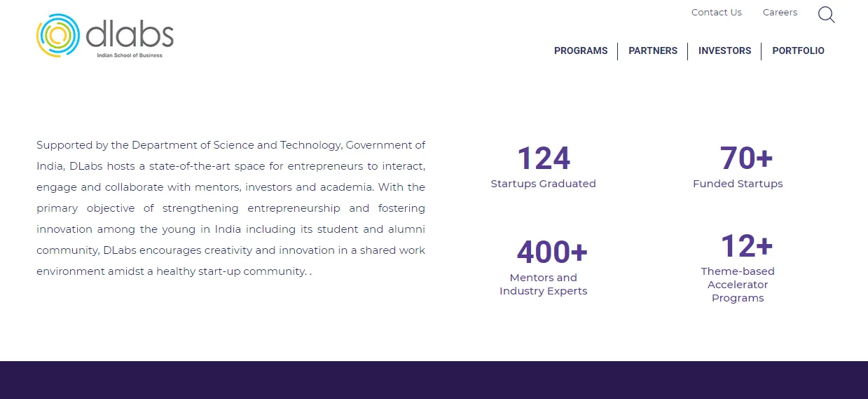The width and height of the screenshot is (868, 399).
Task: Click the dlabs circular logo emblem
Action: tap(59, 35)
